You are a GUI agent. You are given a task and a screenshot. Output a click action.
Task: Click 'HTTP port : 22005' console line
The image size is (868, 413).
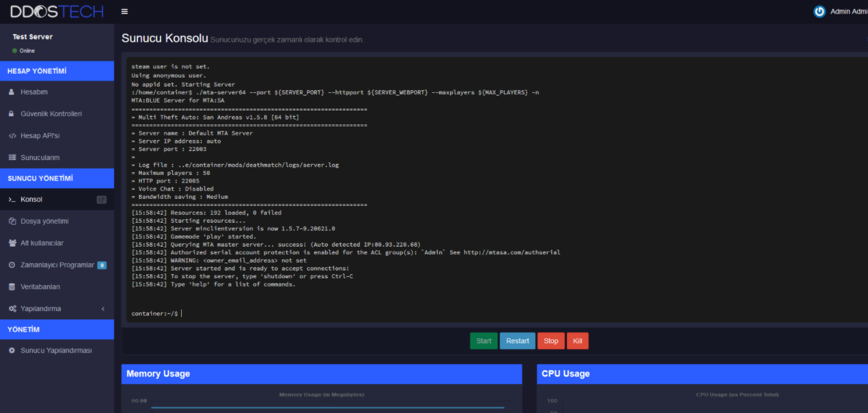click(165, 181)
